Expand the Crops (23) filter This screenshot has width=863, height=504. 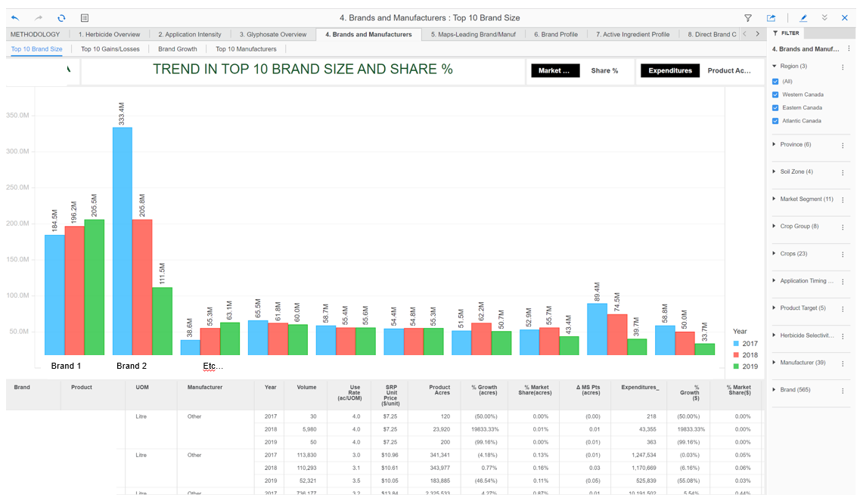click(x=775, y=253)
